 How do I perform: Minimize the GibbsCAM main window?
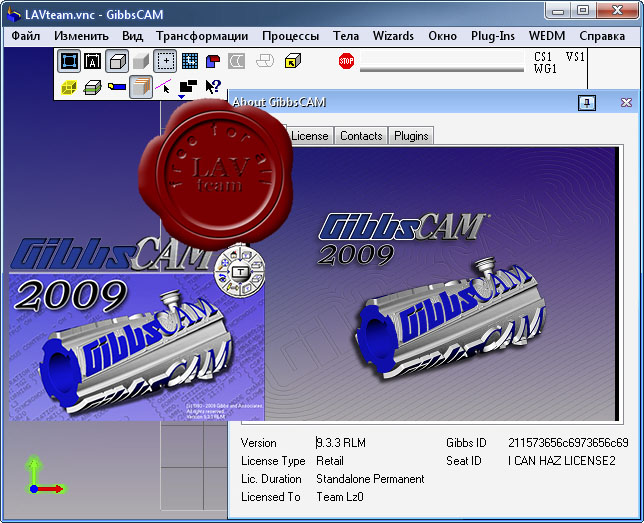(558, 11)
